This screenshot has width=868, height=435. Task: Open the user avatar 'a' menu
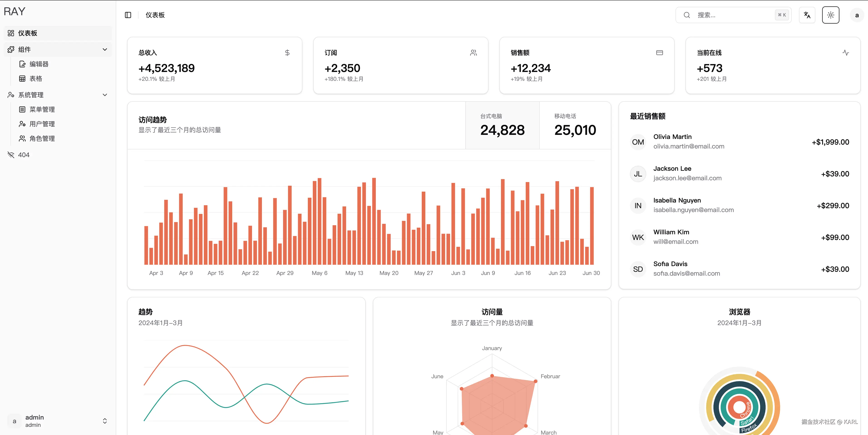pos(857,15)
